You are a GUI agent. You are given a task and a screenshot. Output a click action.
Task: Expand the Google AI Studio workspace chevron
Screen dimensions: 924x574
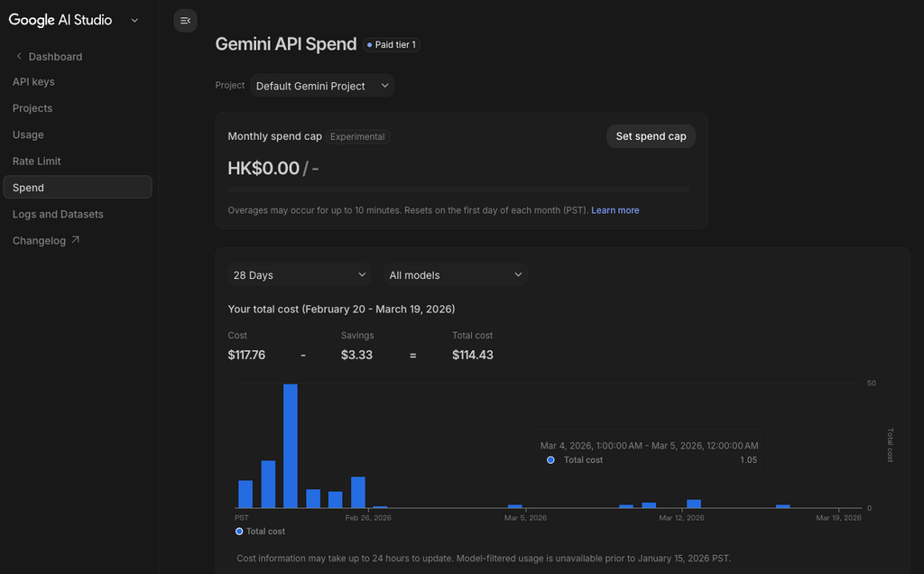coord(134,19)
